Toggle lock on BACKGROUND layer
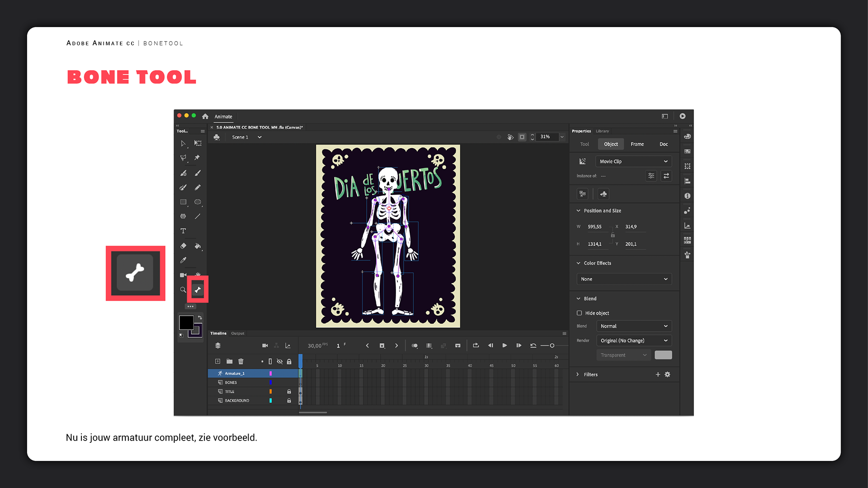 [x=289, y=401]
